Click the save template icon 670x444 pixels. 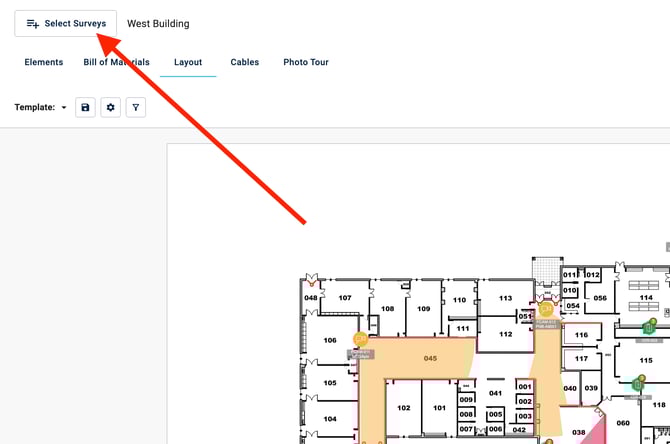coord(85,107)
